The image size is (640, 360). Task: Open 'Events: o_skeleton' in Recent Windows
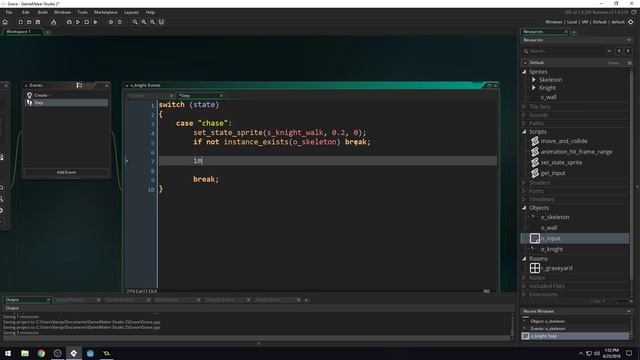point(548,329)
